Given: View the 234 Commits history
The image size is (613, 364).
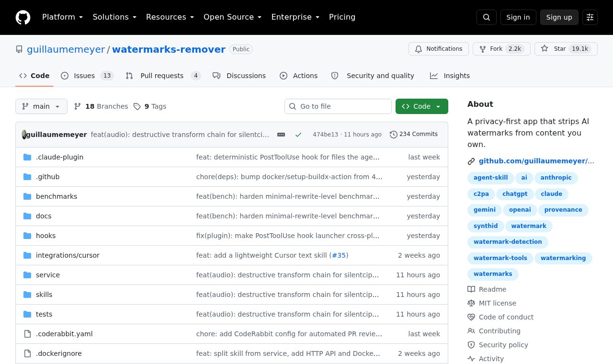Looking at the screenshot, I should pos(414,135).
